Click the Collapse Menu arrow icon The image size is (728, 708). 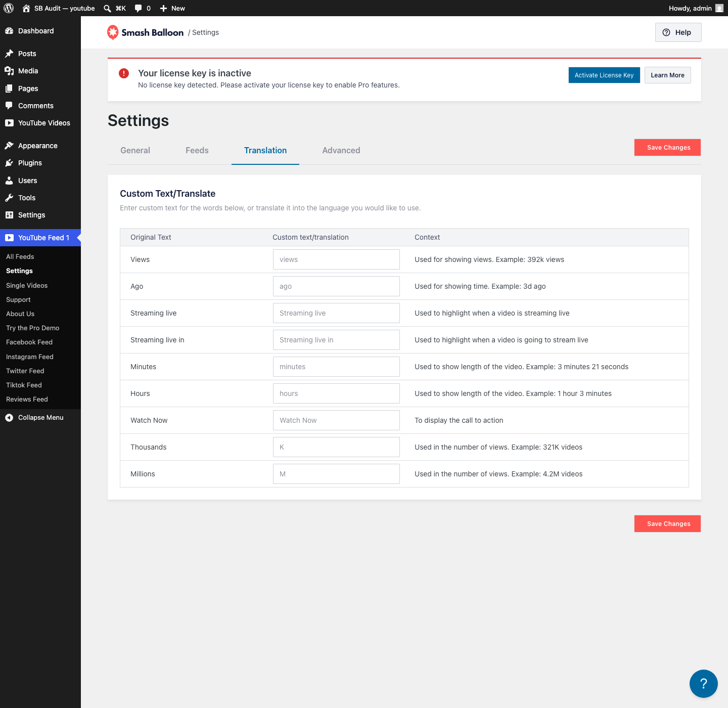pyautogui.click(x=9, y=418)
